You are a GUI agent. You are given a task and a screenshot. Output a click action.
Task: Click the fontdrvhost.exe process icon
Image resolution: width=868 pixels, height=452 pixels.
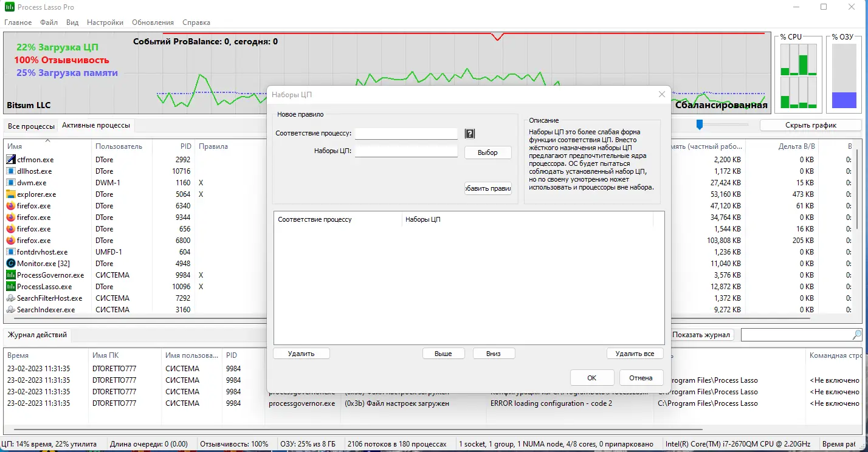tap(10, 252)
